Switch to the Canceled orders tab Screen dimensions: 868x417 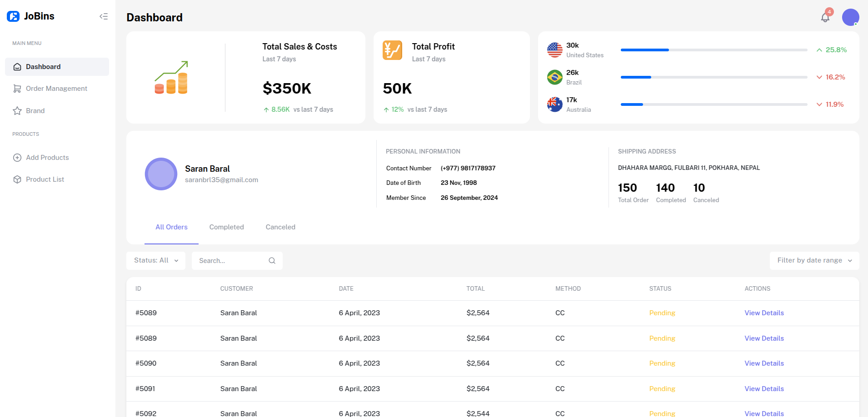tap(280, 227)
